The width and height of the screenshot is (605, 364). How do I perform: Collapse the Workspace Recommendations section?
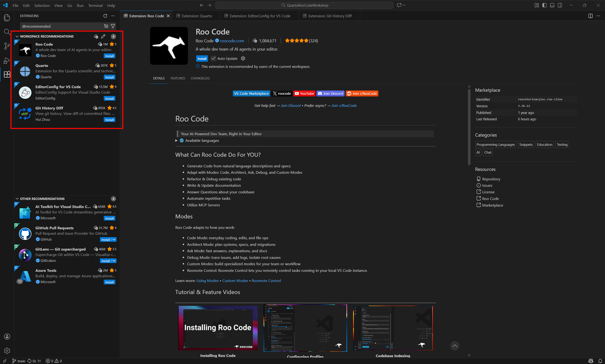[17, 36]
